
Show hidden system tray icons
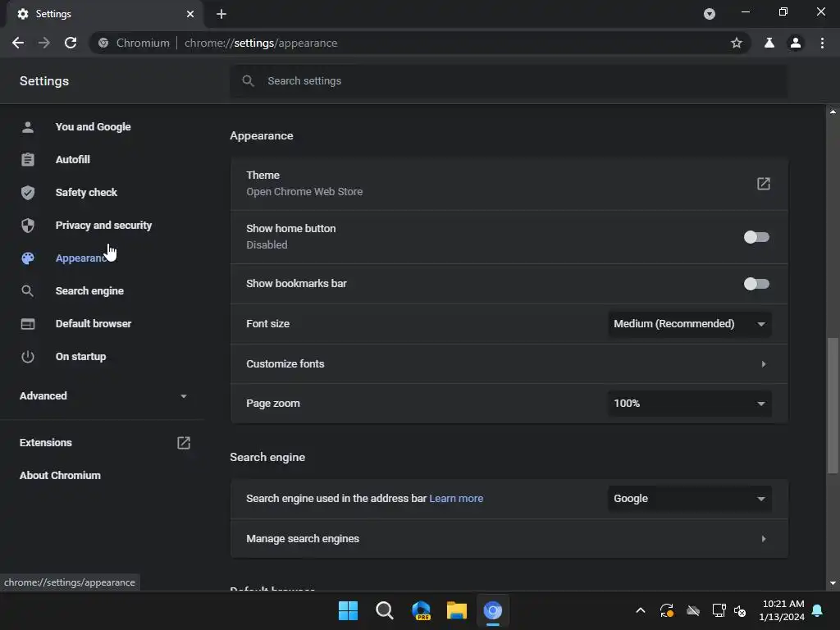(640, 610)
